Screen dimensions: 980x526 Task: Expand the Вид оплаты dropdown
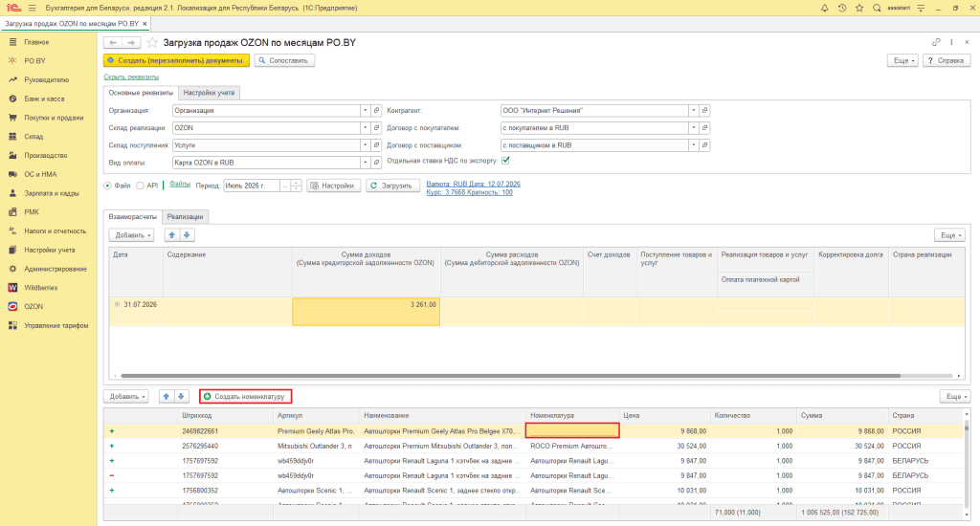click(x=365, y=163)
